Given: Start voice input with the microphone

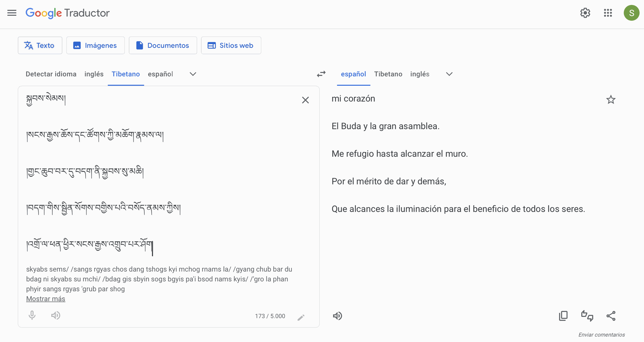Looking at the screenshot, I should pyautogui.click(x=32, y=316).
